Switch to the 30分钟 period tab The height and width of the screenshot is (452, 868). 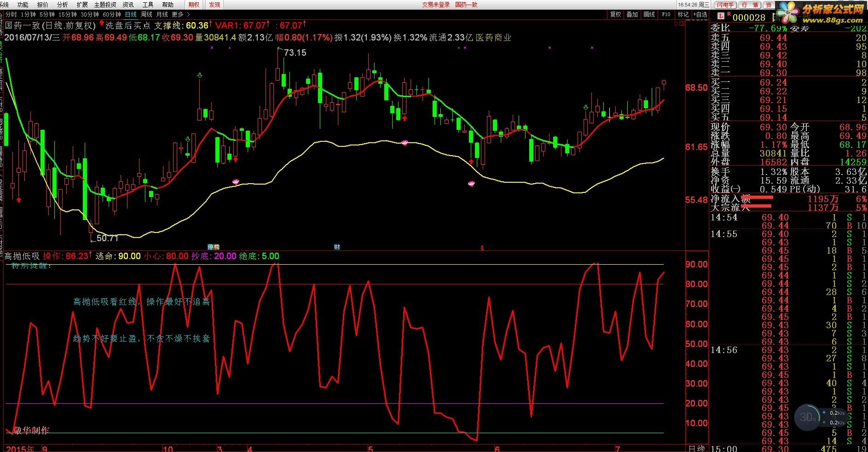pos(89,15)
